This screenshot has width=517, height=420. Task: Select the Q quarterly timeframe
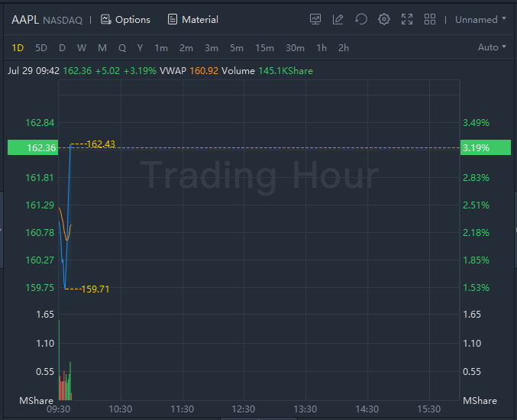(122, 48)
